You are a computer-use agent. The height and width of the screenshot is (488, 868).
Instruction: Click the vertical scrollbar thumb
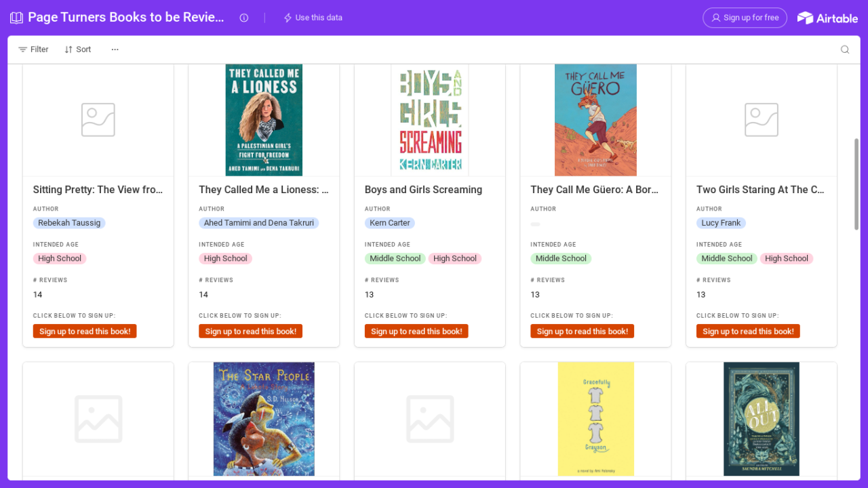[x=856, y=184]
